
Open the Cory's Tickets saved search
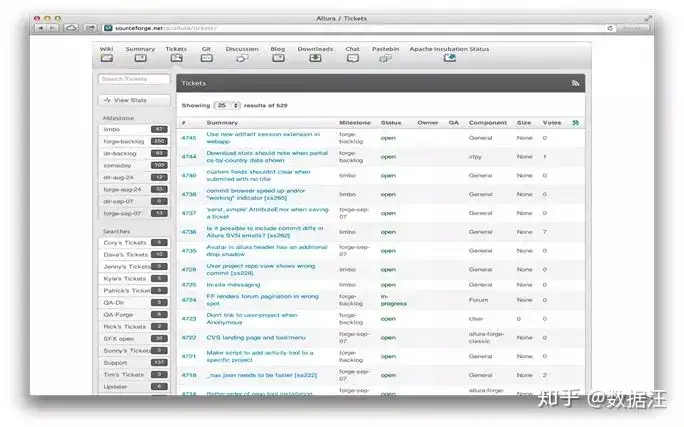coord(134,243)
